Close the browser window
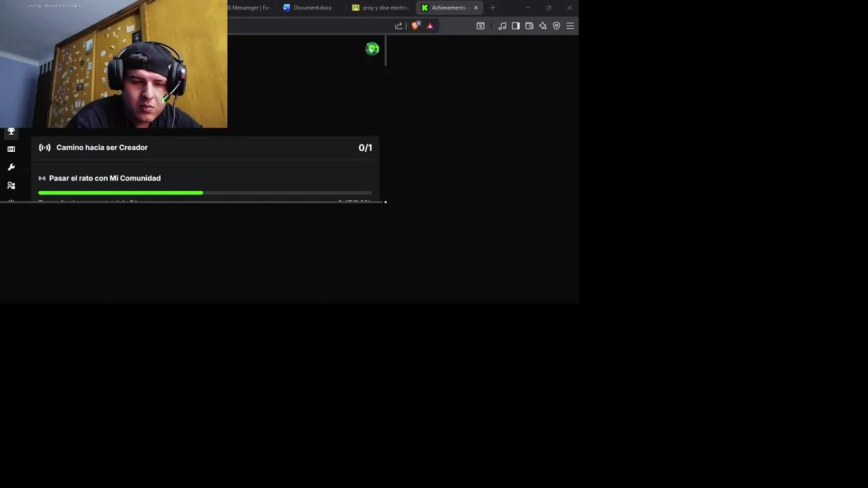 coord(569,7)
